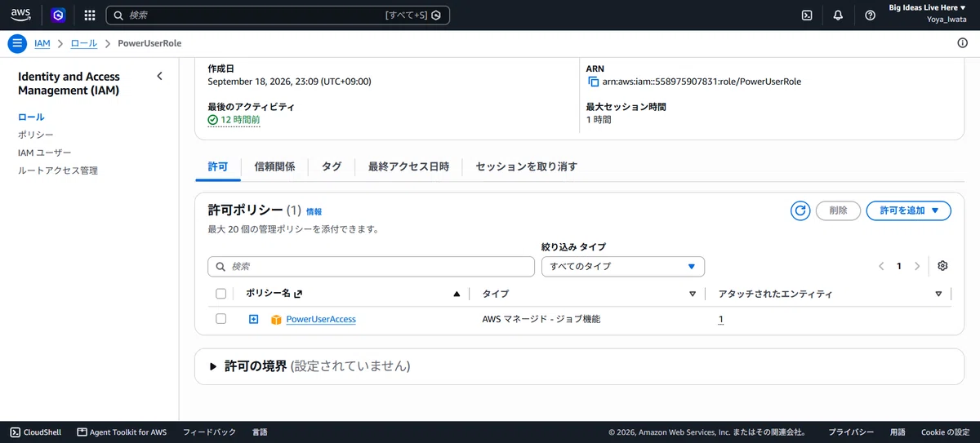Select all policies with the header checkbox
The width and height of the screenshot is (980, 443).
(x=220, y=294)
